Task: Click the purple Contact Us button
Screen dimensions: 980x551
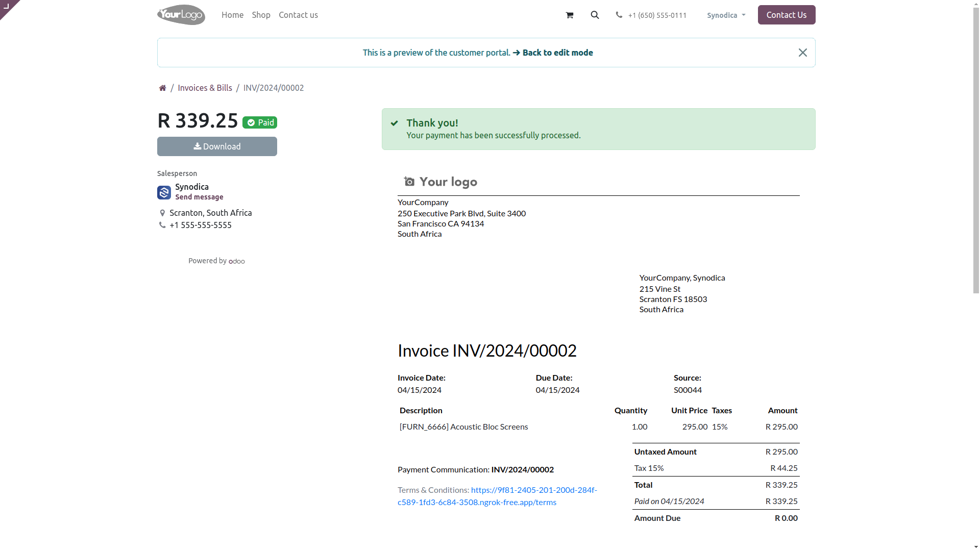Action: click(787, 15)
